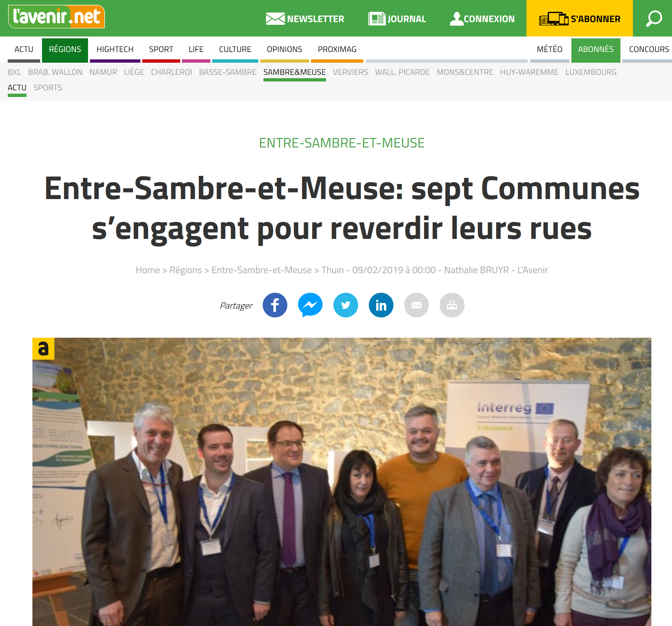Switch to the Culture menu tab
This screenshot has width=672, height=626.
click(x=235, y=49)
